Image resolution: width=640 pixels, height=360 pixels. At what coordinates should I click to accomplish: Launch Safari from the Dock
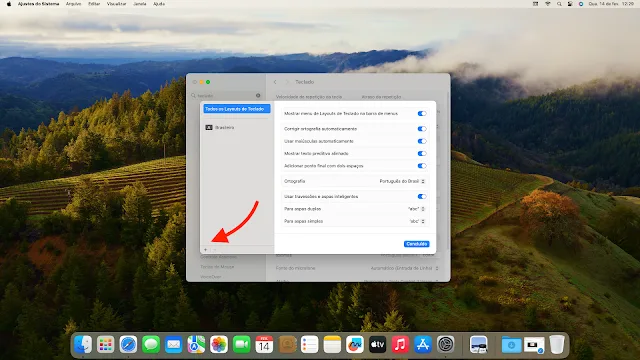pyautogui.click(x=128, y=345)
